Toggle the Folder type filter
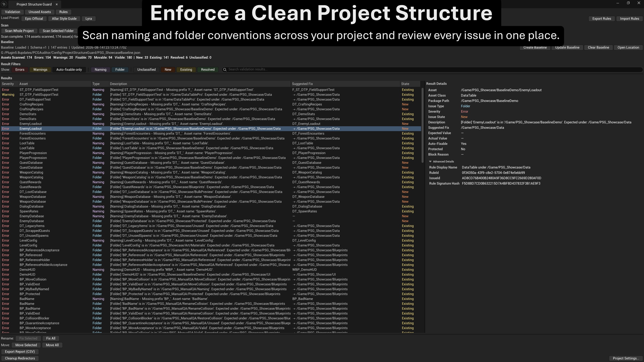Image resolution: width=644 pixels, height=362 pixels. coord(120,70)
